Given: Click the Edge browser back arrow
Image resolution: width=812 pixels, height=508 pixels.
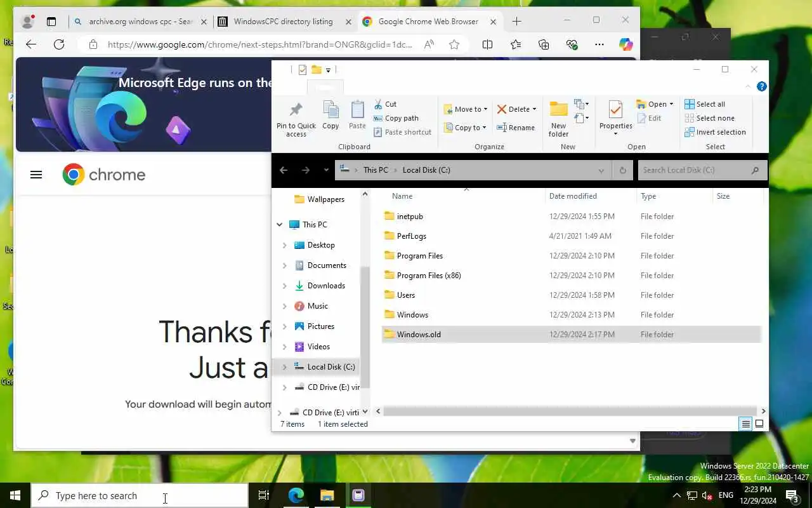Looking at the screenshot, I should [31, 44].
